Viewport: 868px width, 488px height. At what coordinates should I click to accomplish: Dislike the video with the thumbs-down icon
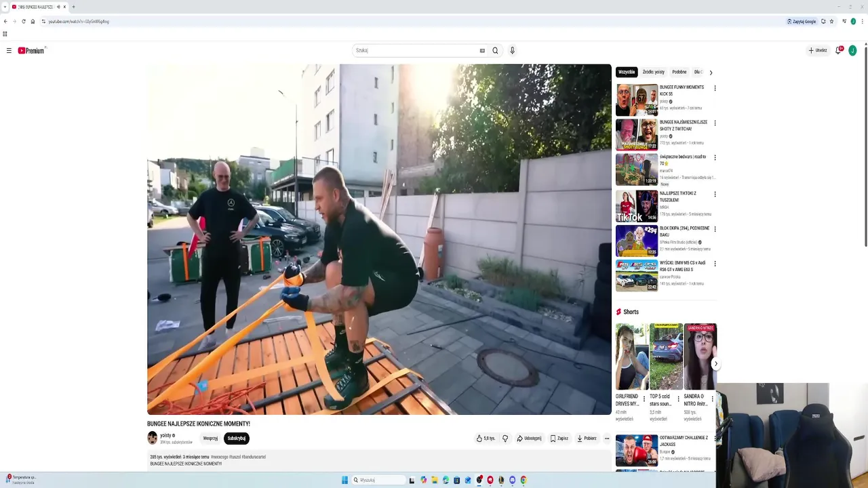[505, 439]
